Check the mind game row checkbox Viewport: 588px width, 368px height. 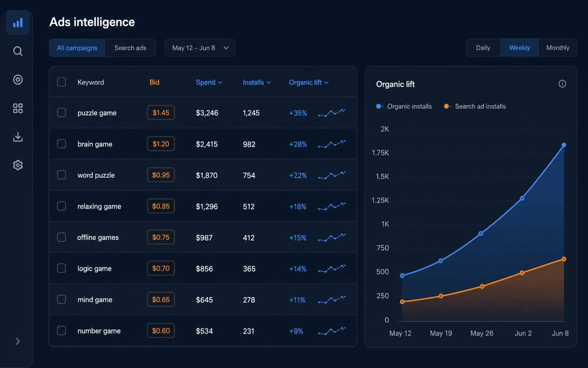(x=62, y=299)
